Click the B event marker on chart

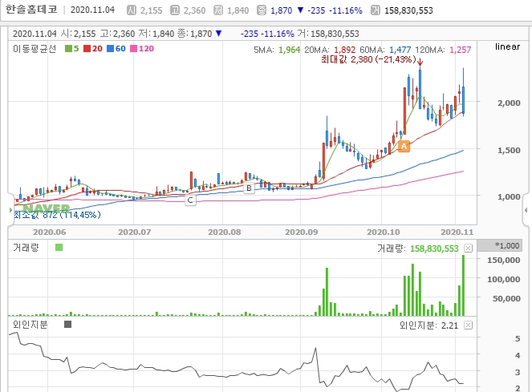(249, 188)
